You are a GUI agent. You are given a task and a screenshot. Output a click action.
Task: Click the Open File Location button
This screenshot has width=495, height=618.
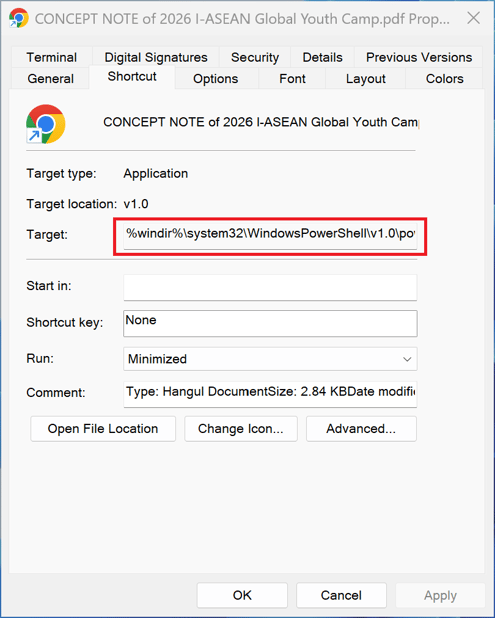point(103,428)
